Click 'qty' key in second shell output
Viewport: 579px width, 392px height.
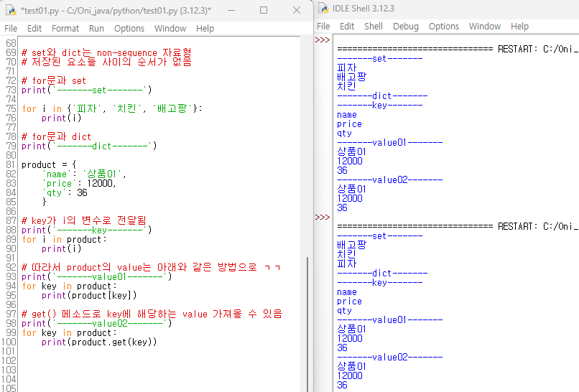click(x=345, y=310)
